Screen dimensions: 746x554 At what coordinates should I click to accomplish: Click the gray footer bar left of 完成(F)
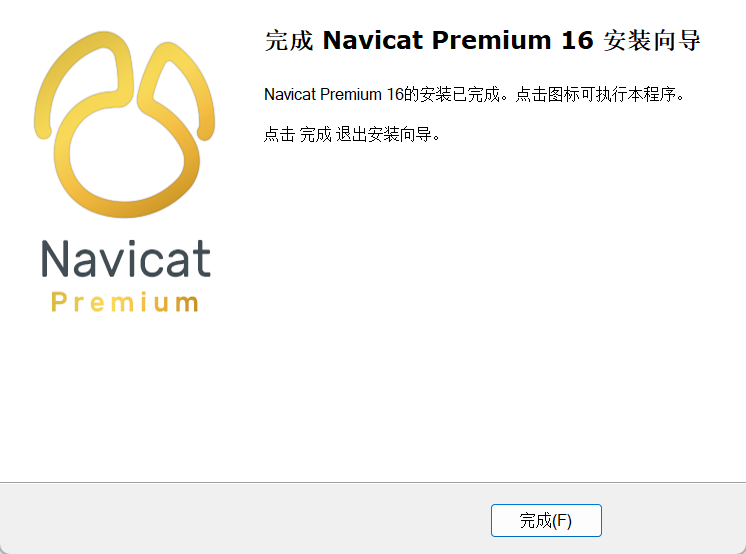pos(245,519)
